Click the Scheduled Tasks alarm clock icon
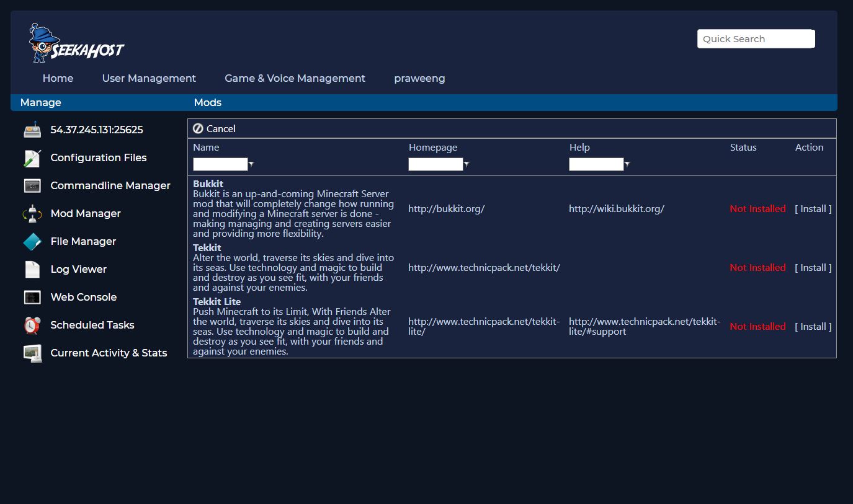 [32, 325]
